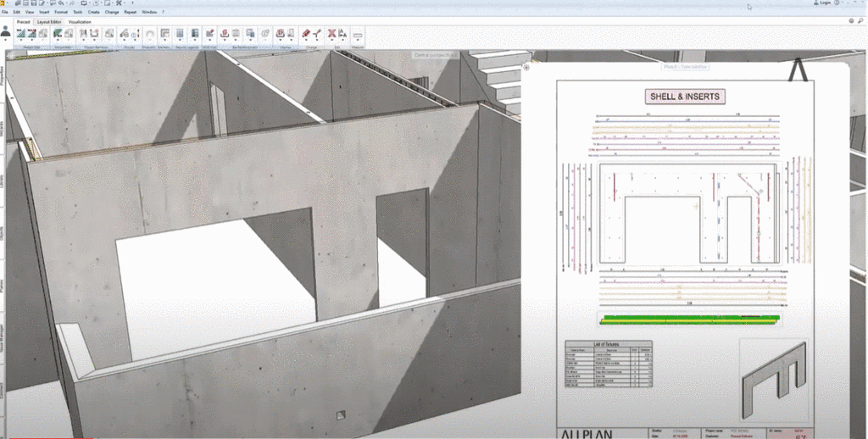Open the Format menu
Viewport: 868px width, 439px height.
[61, 13]
